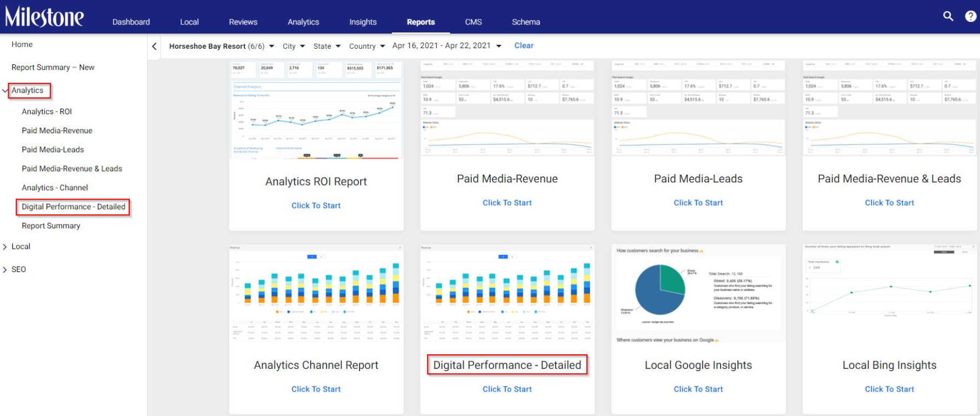Open the date range picker dropdown
Screen dimensions: 980x416
446,45
